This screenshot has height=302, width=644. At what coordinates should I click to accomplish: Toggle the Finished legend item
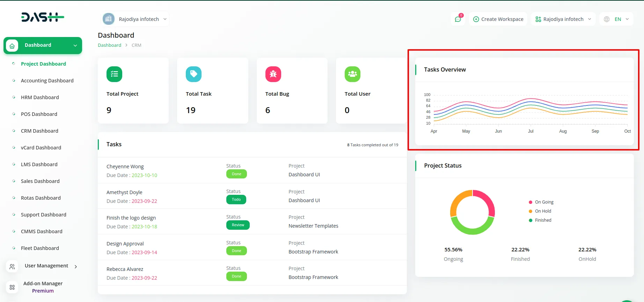543,220
